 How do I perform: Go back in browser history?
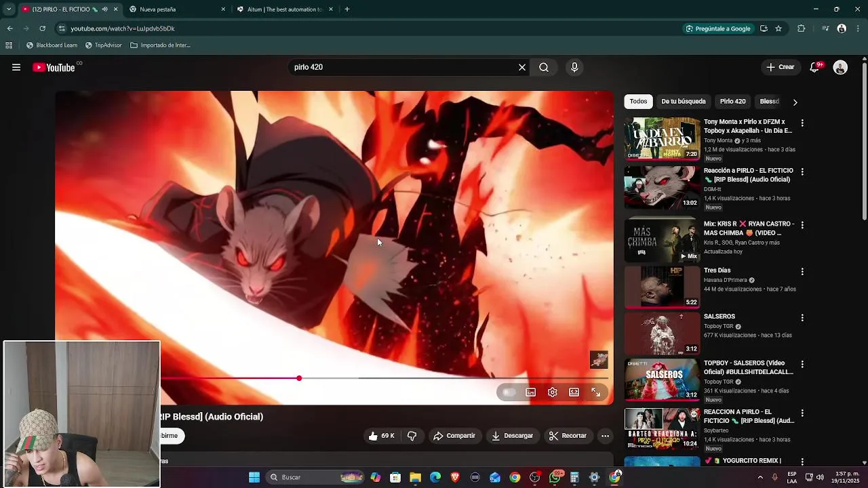click(x=9, y=28)
